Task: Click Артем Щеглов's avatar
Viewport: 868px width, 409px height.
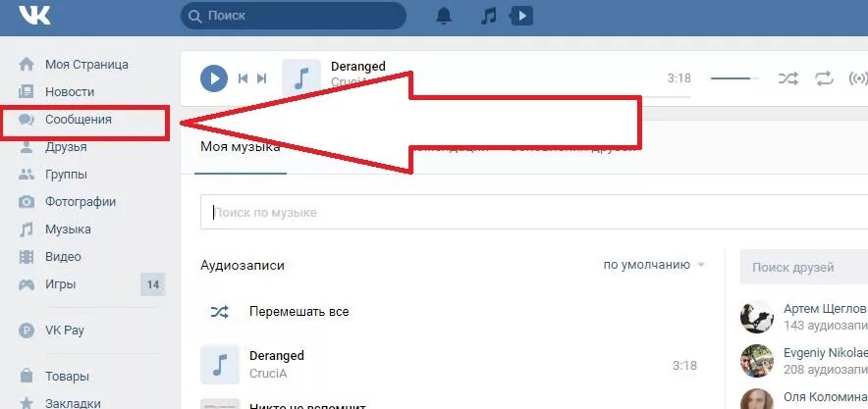Action: pyautogui.click(x=757, y=317)
